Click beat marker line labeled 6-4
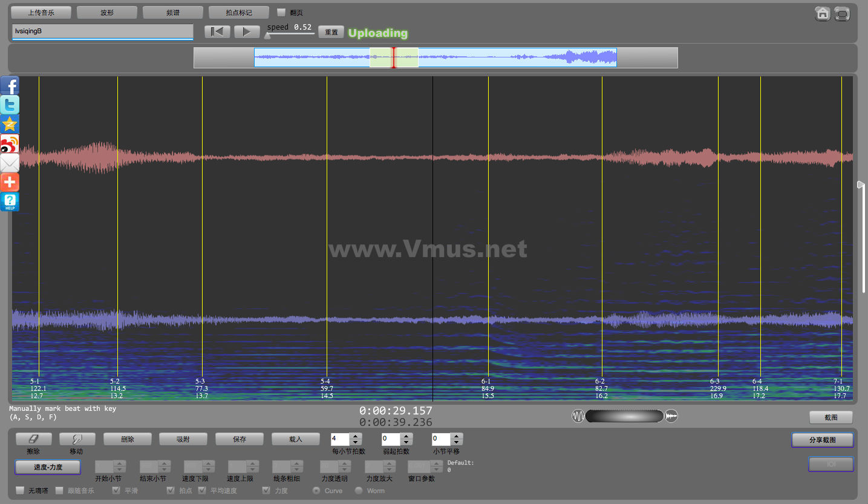Image resolution: width=868 pixels, height=504 pixels. click(760, 227)
